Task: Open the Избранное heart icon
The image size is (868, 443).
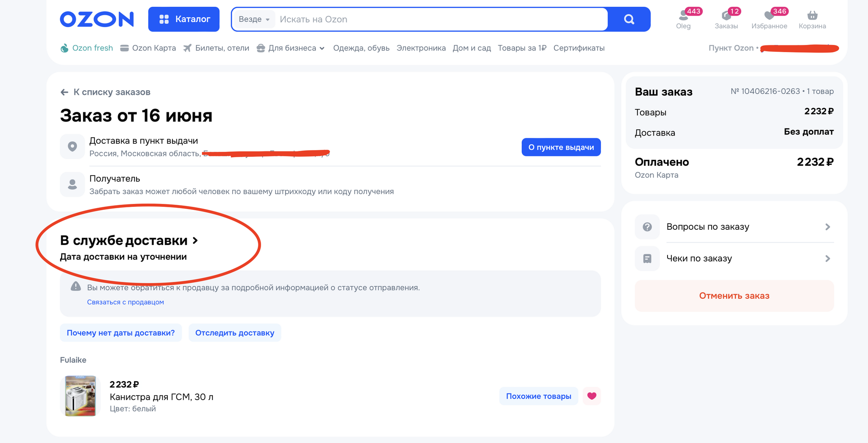Action: point(769,19)
